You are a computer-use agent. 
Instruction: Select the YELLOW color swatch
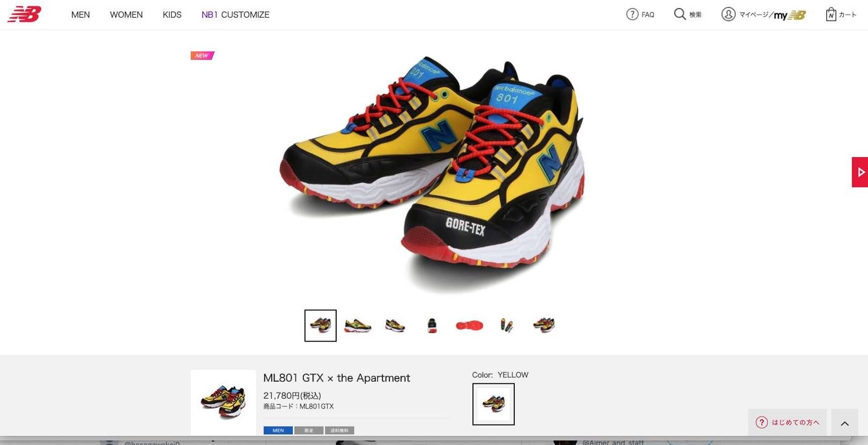(493, 404)
